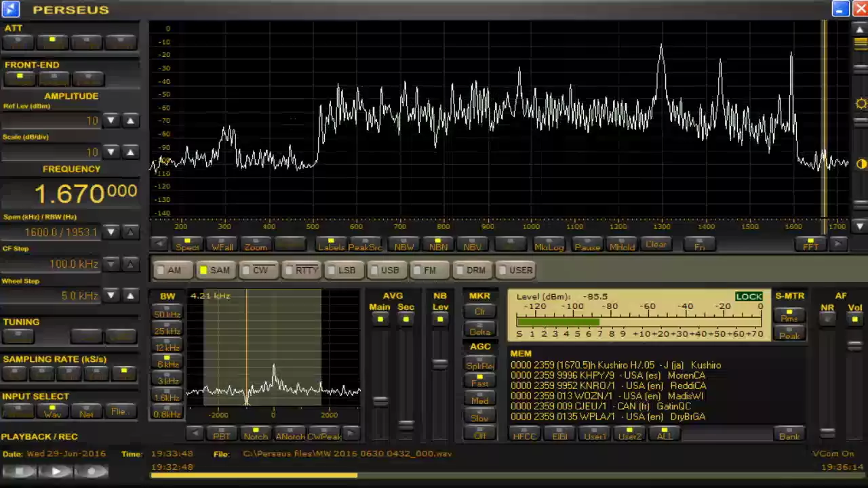Decrease Scale dB/div with down arrow
The image size is (868, 488).
click(x=111, y=152)
